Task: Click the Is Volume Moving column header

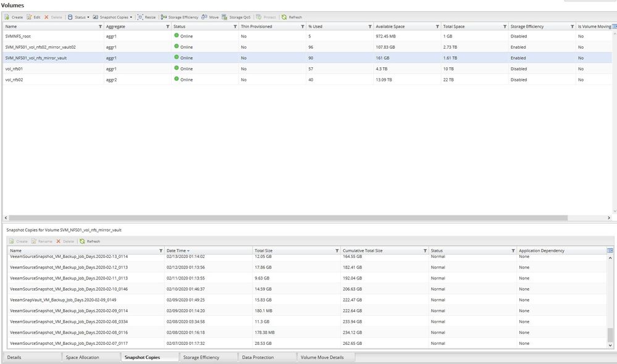Action: pos(594,27)
